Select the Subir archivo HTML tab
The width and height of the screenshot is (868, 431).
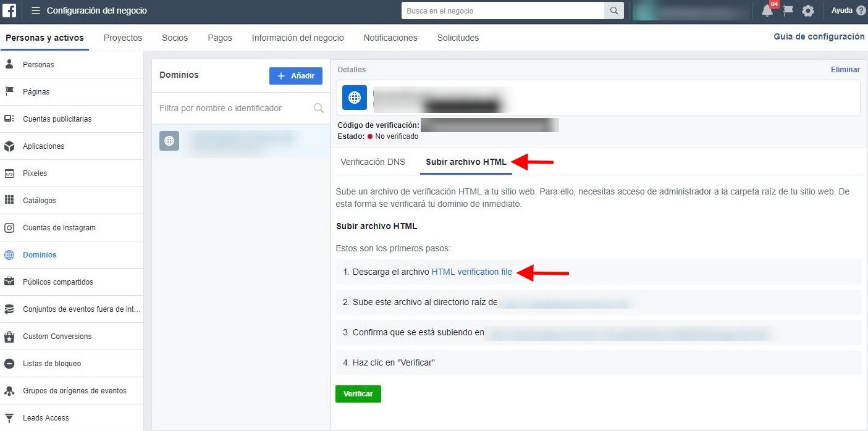[x=466, y=162]
